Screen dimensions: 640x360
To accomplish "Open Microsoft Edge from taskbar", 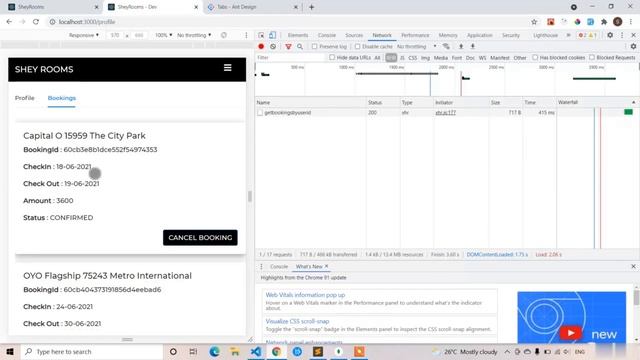I will [x=215, y=351].
